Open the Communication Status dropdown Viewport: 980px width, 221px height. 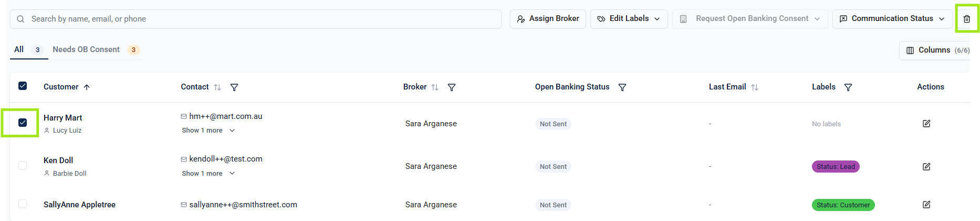point(892,19)
